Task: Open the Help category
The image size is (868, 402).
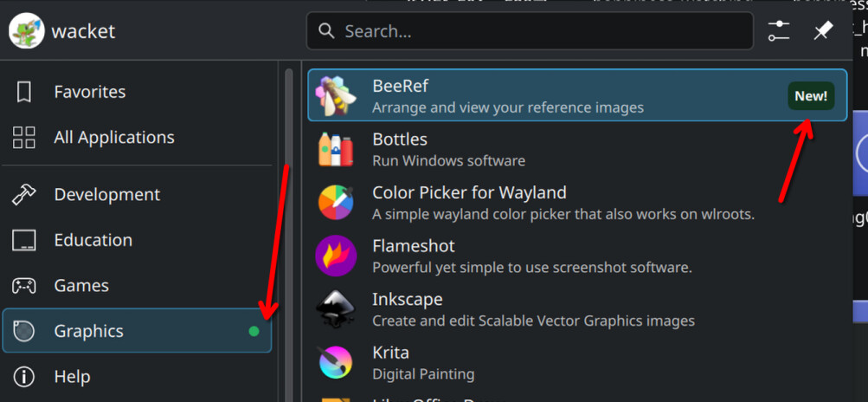Action: pyautogui.click(x=72, y=377)
